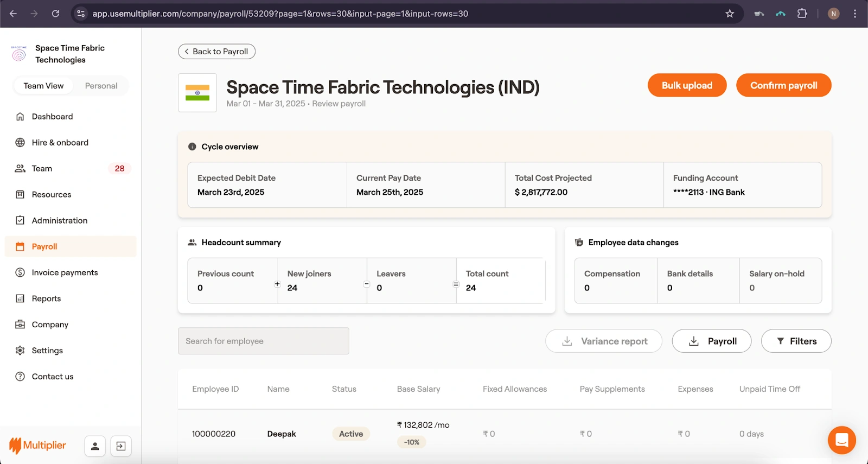This screenshot has width=868, height=464.
Task: Click the logout icon button
Action: click(x=121, y=446)
